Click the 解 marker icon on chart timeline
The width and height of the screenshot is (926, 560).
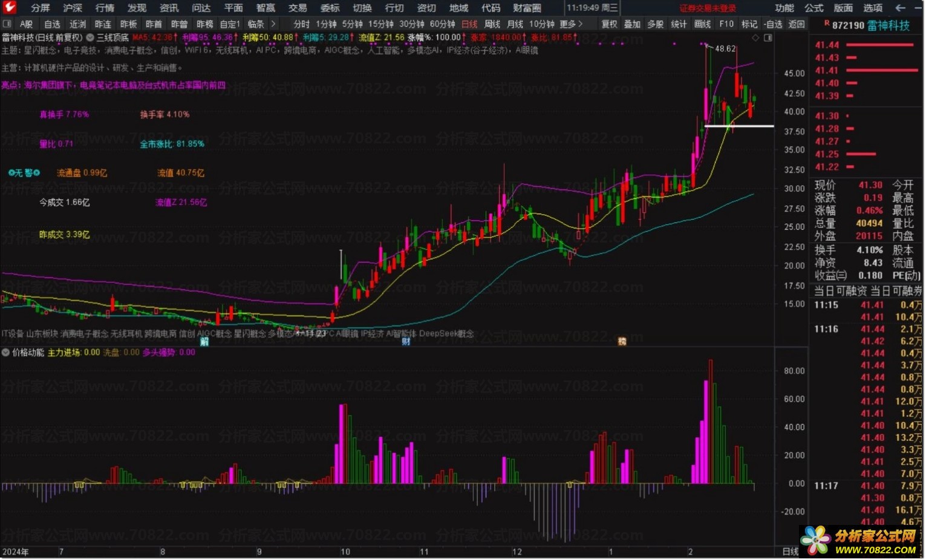pyautogui.click(x=204, y=342)
